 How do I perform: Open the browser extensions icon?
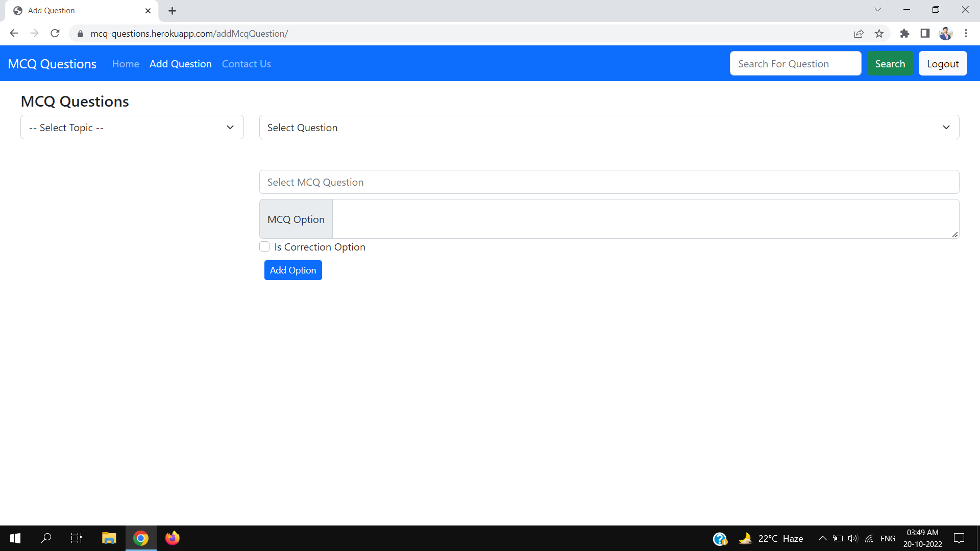coord(904,33)
